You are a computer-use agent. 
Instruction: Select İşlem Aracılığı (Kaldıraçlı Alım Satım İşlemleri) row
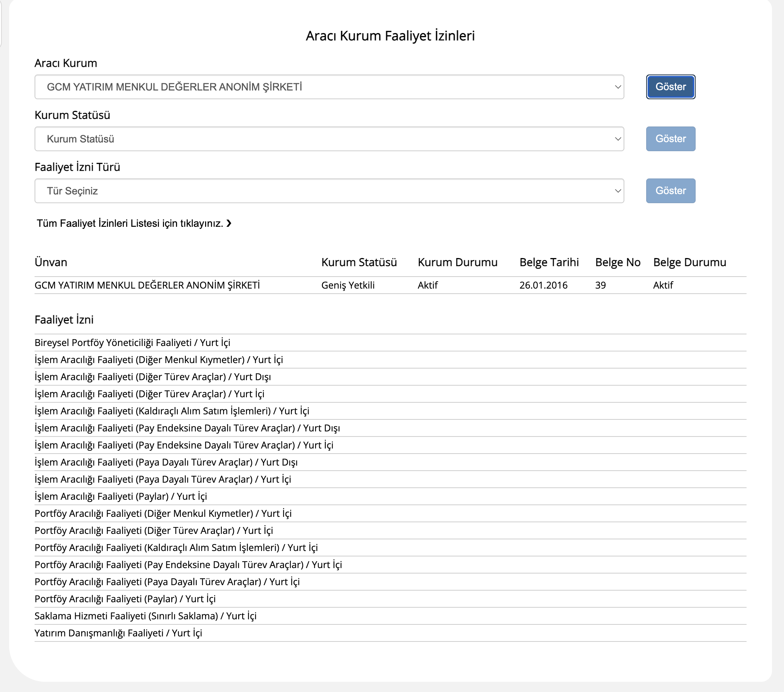pos(391,411)
